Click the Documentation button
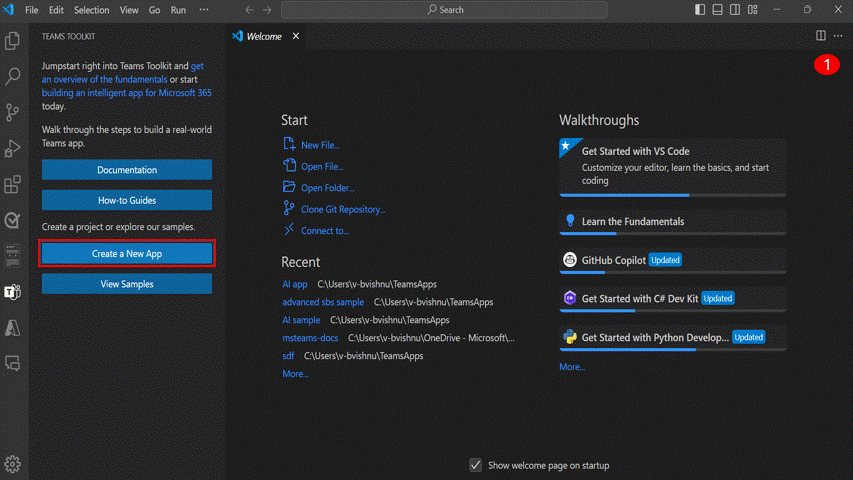 click(127, 170)
